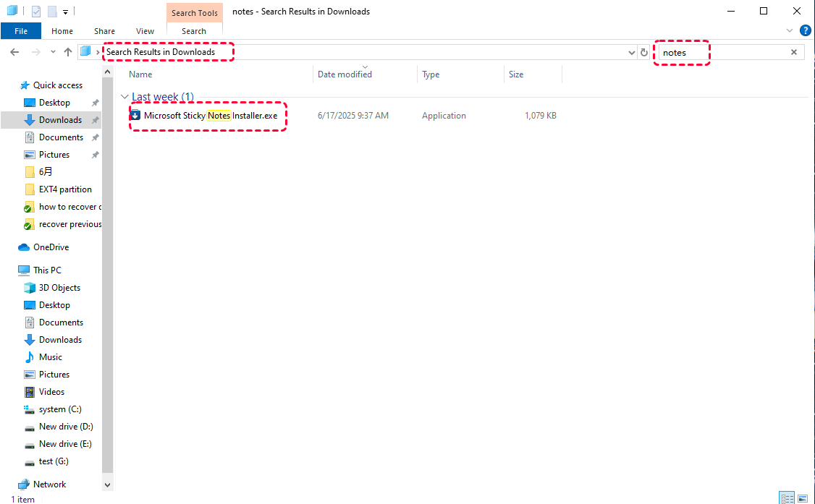Open pinned Pictures under Quick access
The width and height of the screenshot is (815, 504).
click(54, 155)
